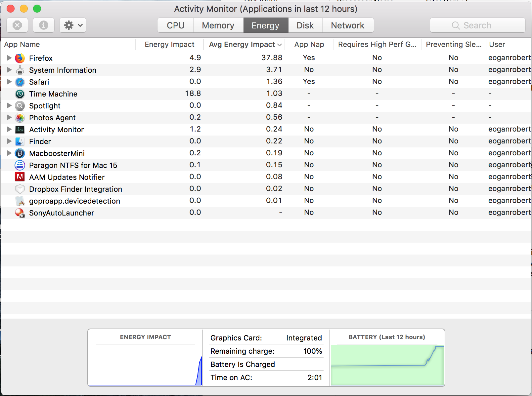Sort by the App Name column
The height and width of the screenshot is (396, 532).
[x=68, y=45]
